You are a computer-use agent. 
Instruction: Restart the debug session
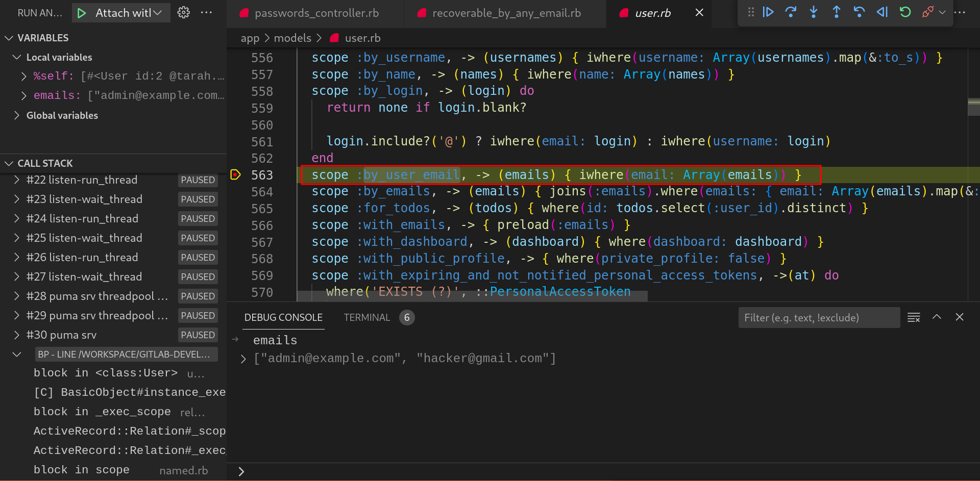(905, 12)
